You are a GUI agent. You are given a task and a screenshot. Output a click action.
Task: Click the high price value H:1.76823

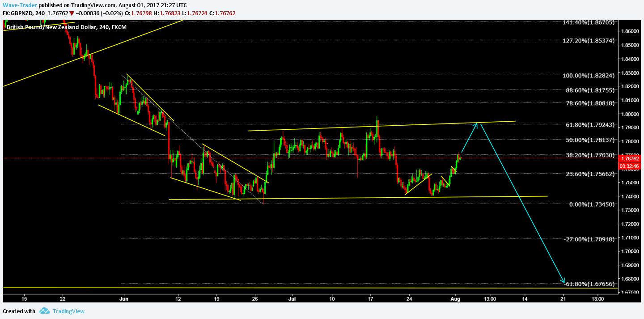click(166, 13)
